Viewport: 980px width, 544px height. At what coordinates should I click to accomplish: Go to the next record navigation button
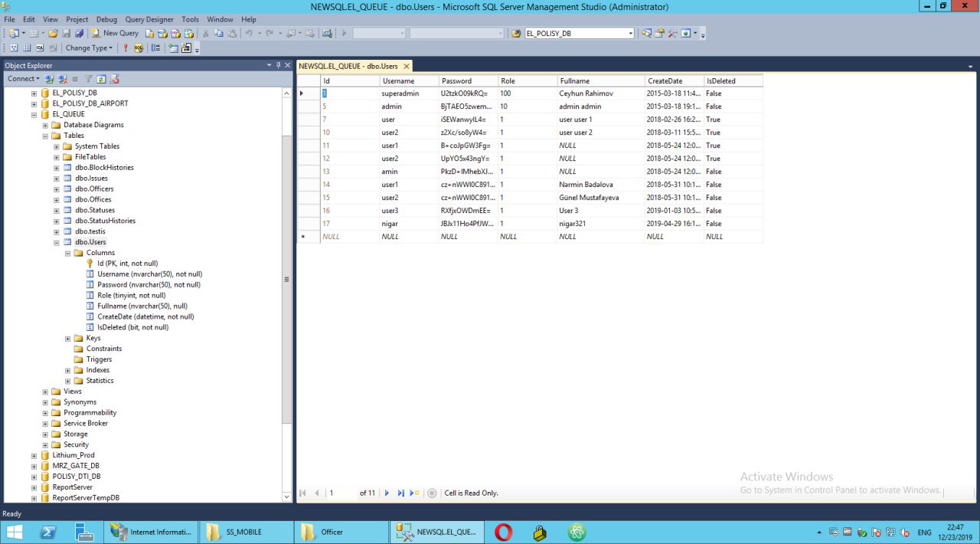[x=387, y=493]
